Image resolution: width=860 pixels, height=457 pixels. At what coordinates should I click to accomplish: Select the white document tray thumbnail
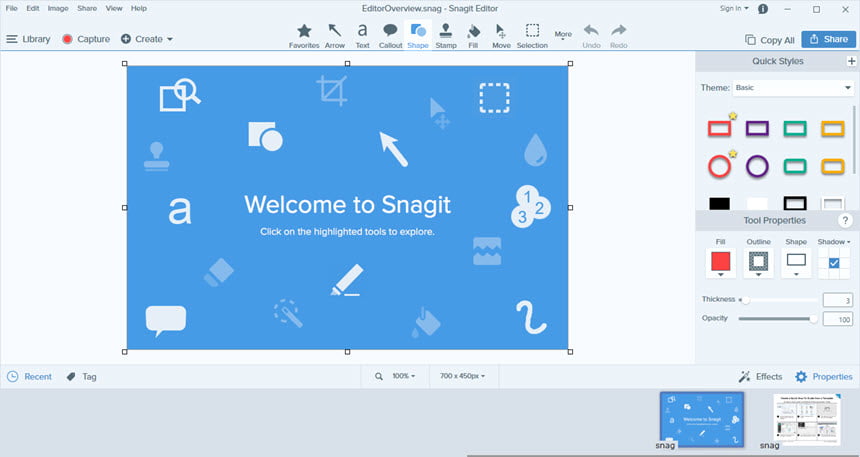pos(807,419)
